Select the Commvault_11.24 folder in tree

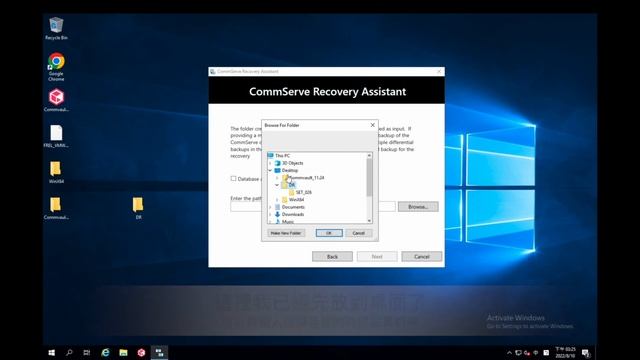click(x=306, y=178)
